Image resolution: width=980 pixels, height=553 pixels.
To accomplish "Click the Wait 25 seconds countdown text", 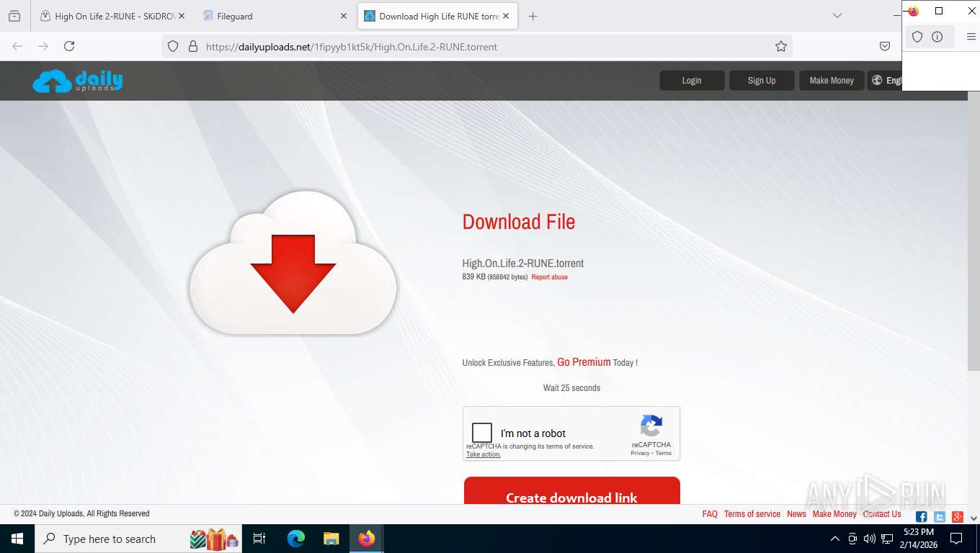I will (571, 387).
